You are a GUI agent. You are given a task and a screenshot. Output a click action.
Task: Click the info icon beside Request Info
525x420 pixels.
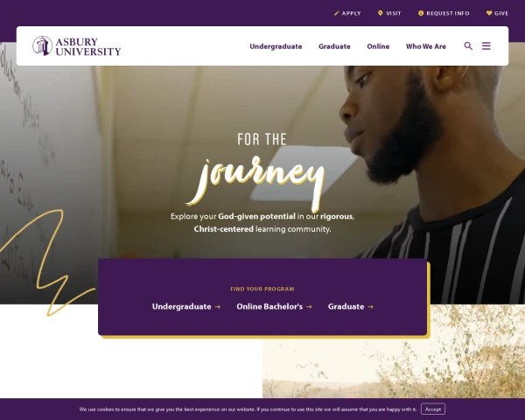point(421,13)
